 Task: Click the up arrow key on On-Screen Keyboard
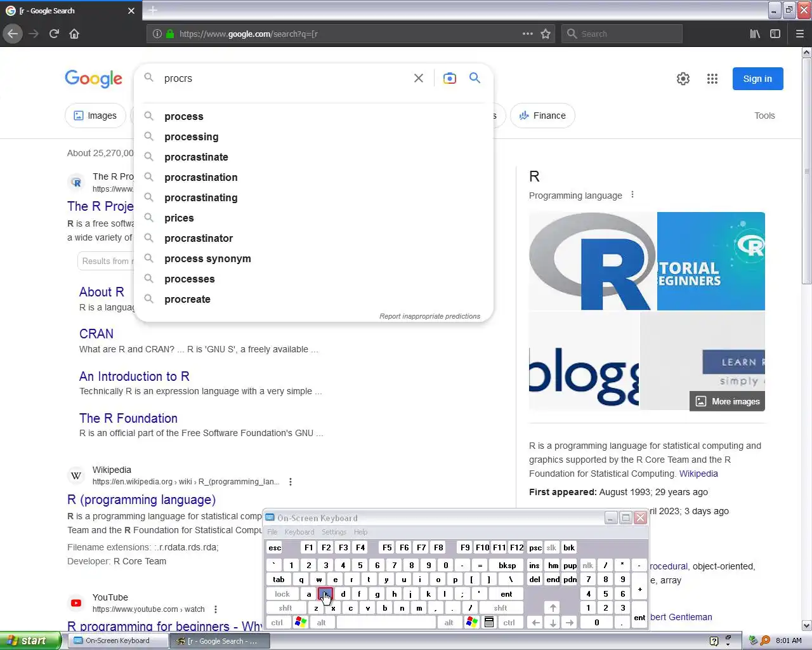tap(553, 608)
